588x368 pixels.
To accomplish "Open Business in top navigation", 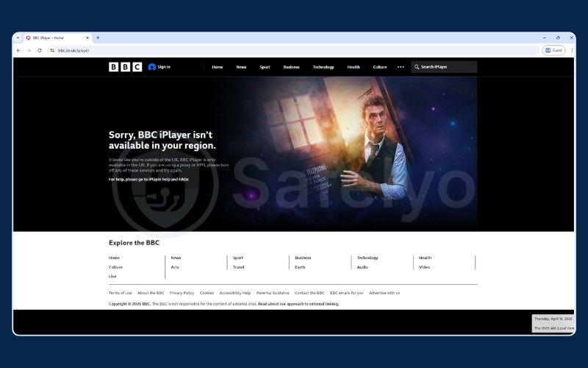I will pyautogui.click(x=291, y=67).
